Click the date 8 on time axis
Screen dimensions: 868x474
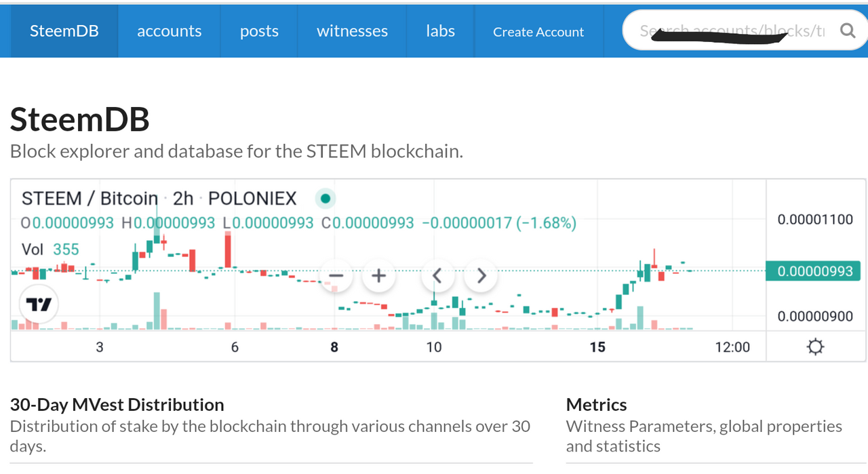[x=334, y=347]
